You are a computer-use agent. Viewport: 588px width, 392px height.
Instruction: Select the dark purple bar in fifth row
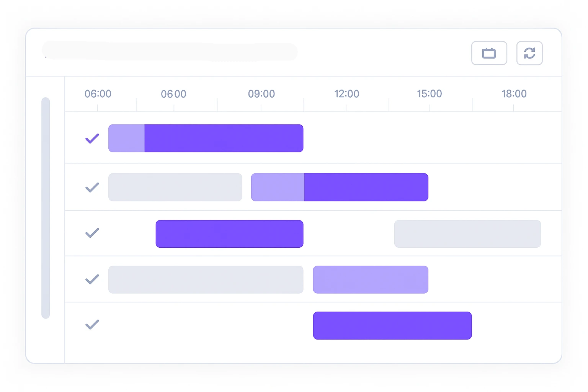point(392,325)
